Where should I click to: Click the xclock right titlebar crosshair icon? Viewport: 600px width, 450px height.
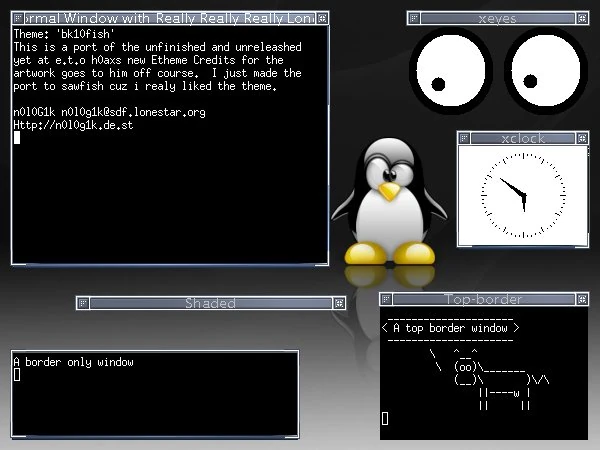pos(582,138)
